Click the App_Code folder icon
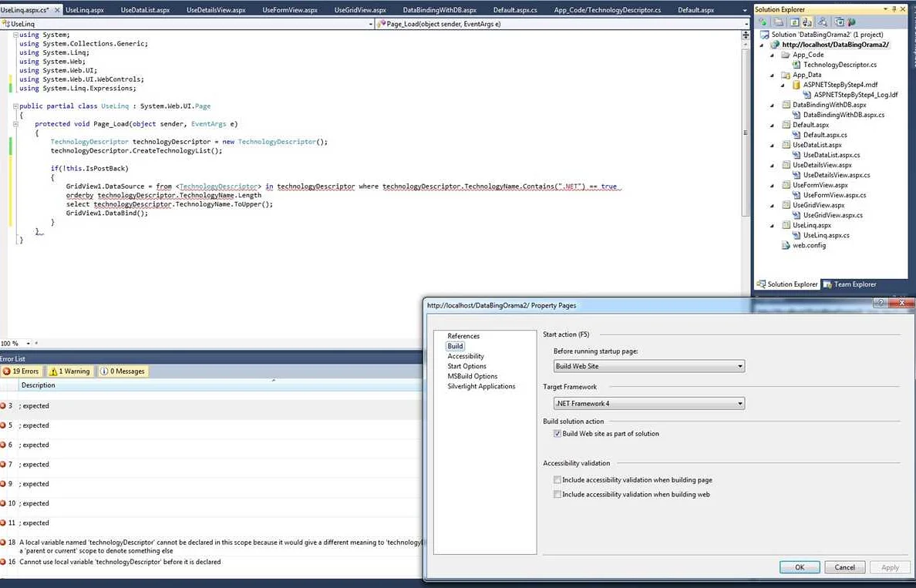 [786, 55]
